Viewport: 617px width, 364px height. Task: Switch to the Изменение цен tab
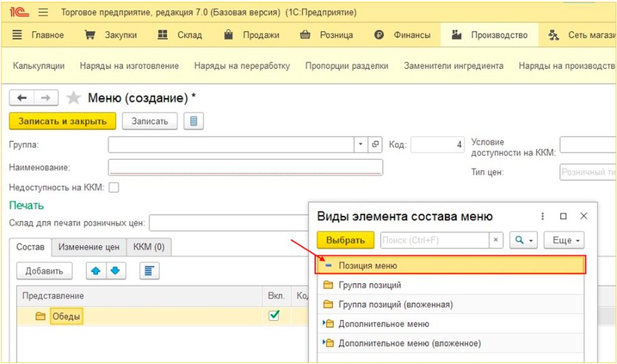(89, 247)
